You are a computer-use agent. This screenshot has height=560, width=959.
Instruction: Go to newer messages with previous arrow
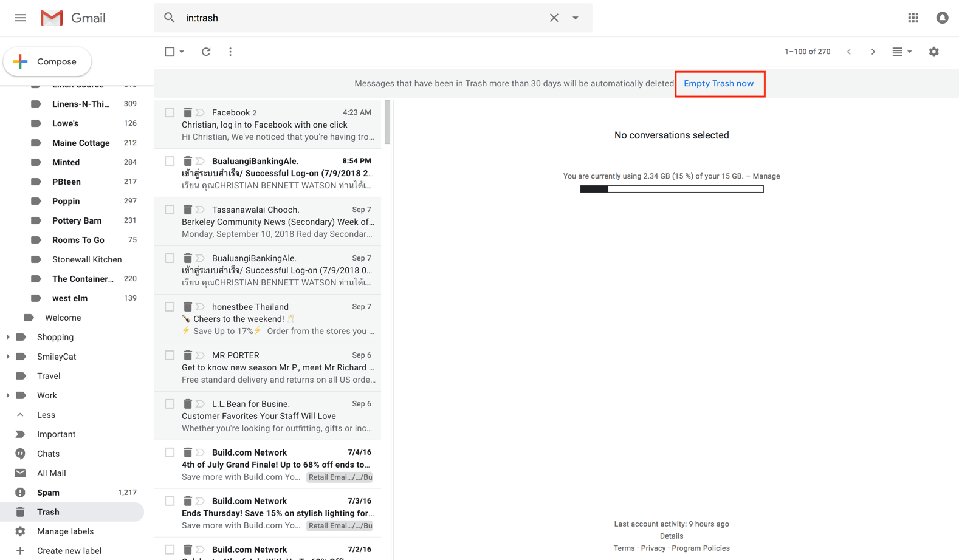[x=849, y=52]
